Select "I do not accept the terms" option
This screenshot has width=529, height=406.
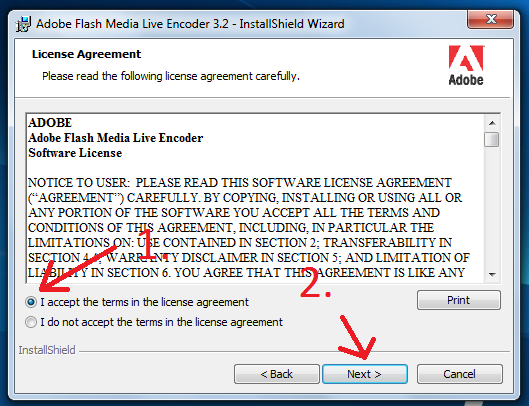(x=31, y=322)
